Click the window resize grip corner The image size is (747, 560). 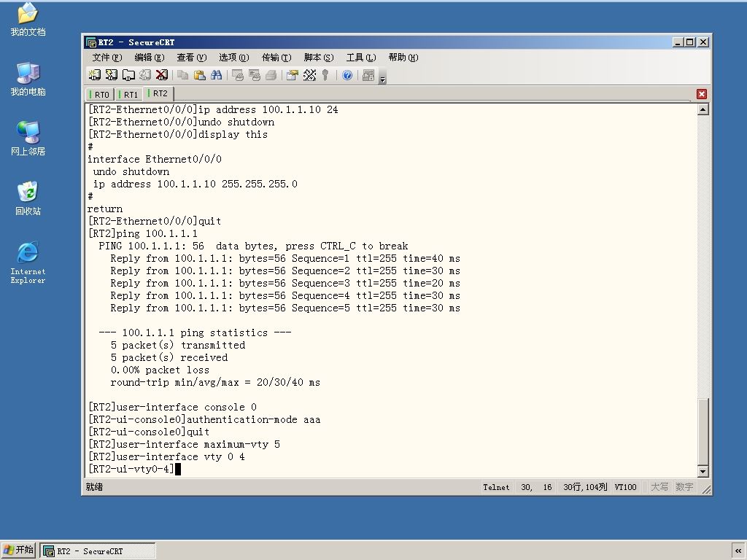pos(705,489)
